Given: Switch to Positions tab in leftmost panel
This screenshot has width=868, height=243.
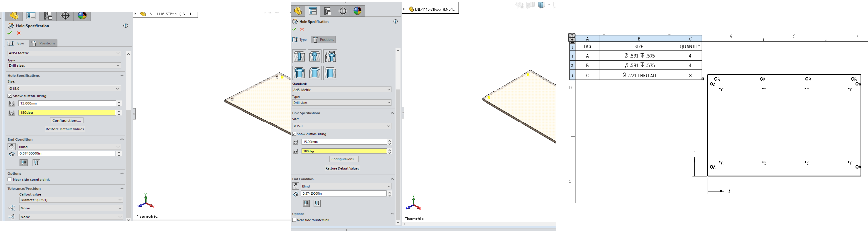Looking at the screenshot, I should [x=44, y=43].
